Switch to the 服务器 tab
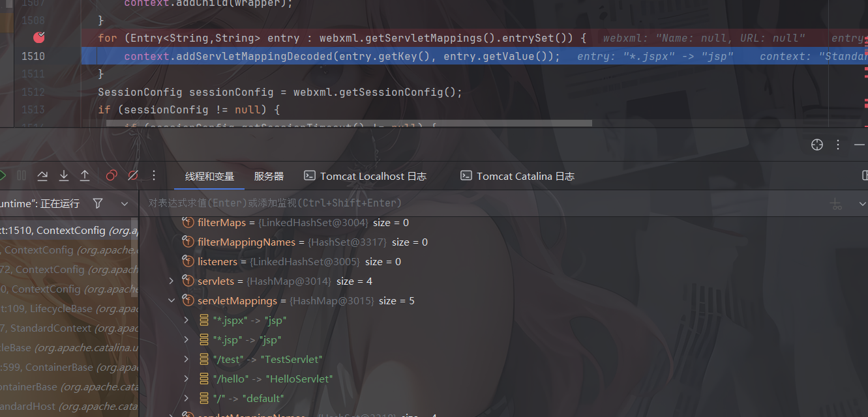868x417 pixels. (x=269, y=177)
